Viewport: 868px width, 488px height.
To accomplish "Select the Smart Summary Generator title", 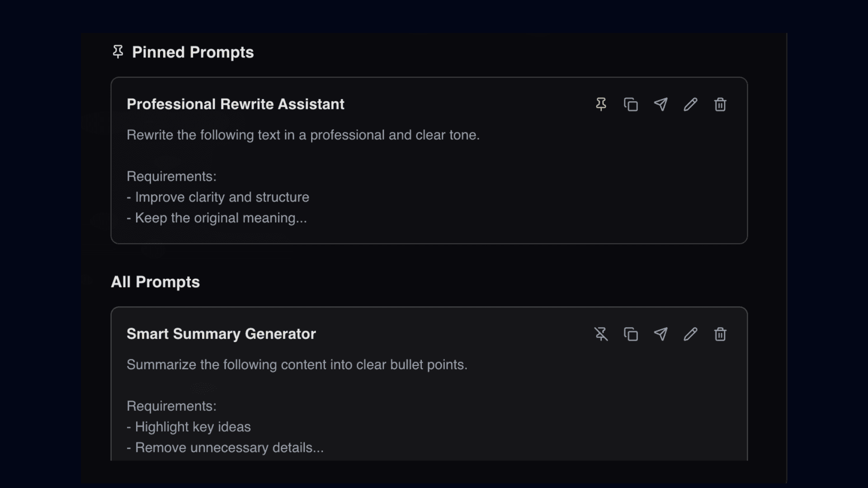I will (221, 334).
